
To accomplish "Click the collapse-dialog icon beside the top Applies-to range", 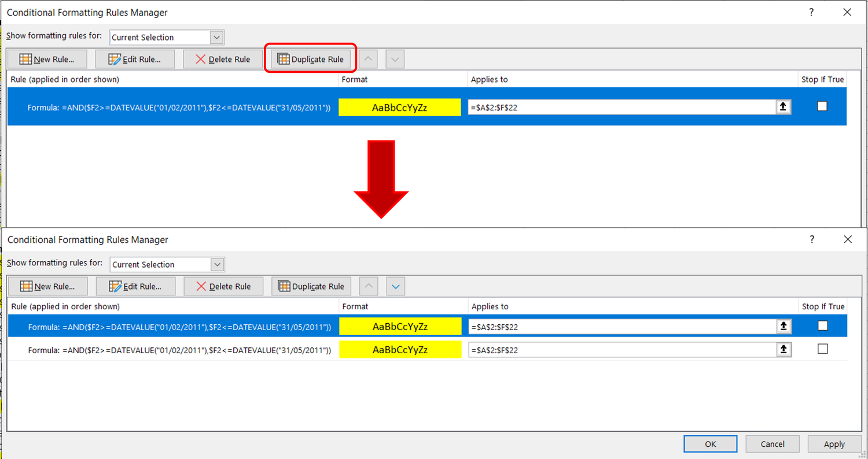I will click(x=784, y=106).
